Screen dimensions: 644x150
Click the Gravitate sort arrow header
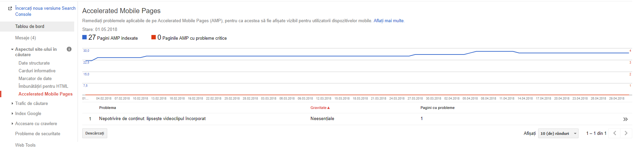320,108
